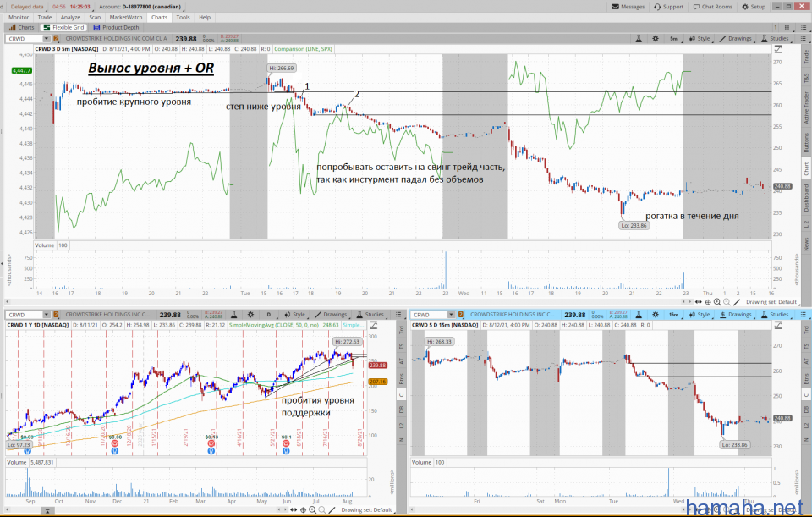The width and height of the screenshot is (812, 517).
Task: Open the Style menu on top chart
Action: tap(699, 39)
